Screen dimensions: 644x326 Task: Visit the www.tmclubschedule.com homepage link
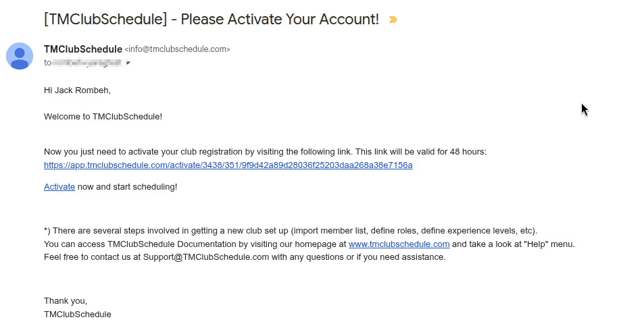pyautogui.click(x=399, y=244)
